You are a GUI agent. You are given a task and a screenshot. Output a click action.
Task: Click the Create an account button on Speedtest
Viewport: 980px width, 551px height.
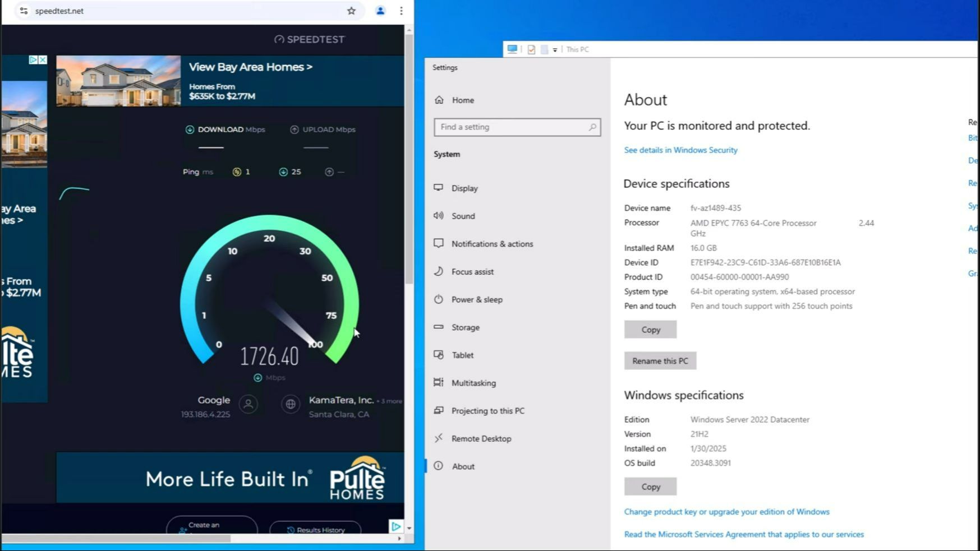[x=211, y=526]
